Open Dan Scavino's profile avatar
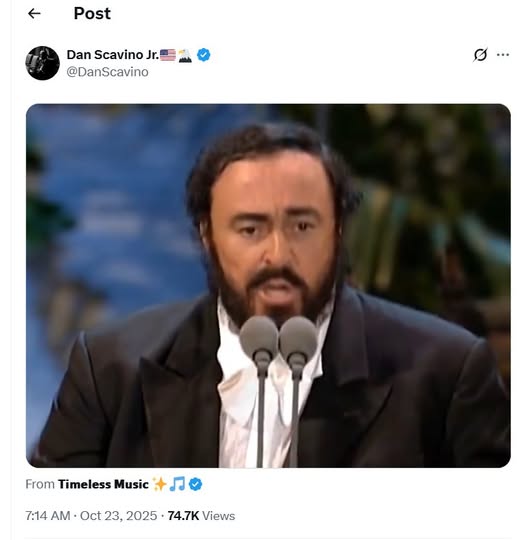Image resolution: width=521 pixels, height=540 pixels. pos(42,63)
